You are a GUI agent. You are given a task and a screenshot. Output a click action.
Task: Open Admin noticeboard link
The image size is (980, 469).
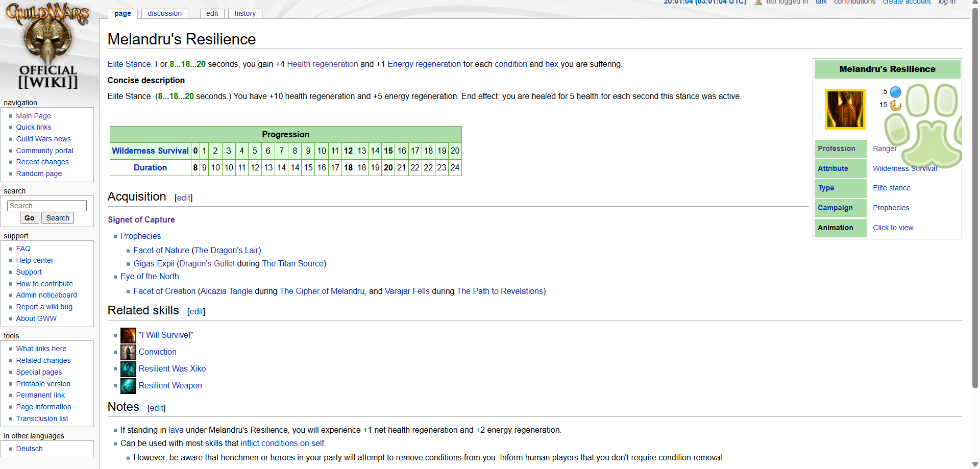tap(46, 295)
